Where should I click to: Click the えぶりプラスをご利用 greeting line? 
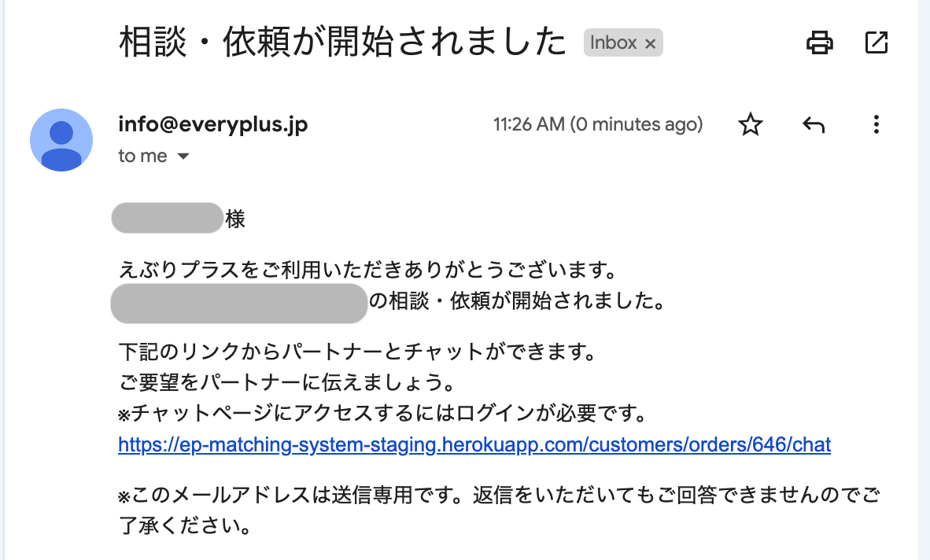coord(368,271)
